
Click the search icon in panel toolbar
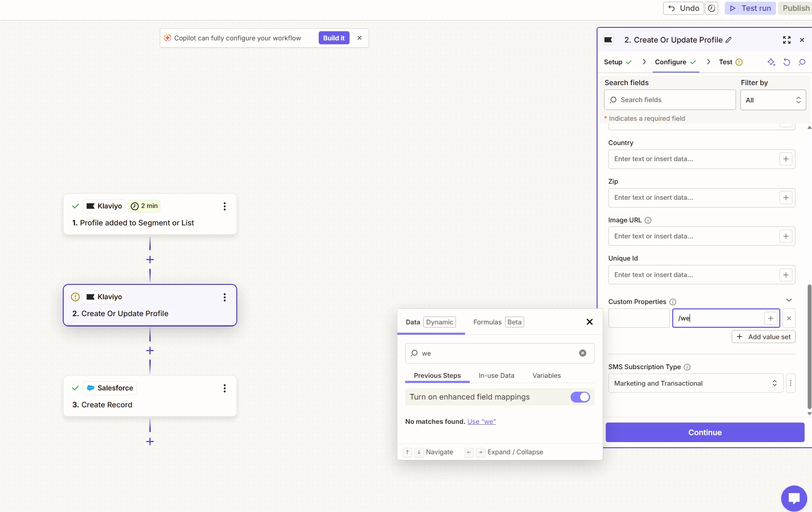(802, 62)
